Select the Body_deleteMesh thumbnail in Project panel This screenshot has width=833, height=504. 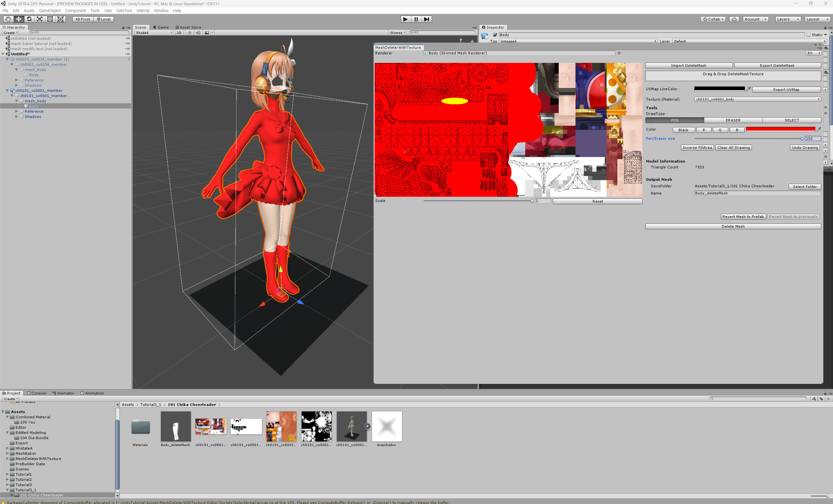pos(176,426)
